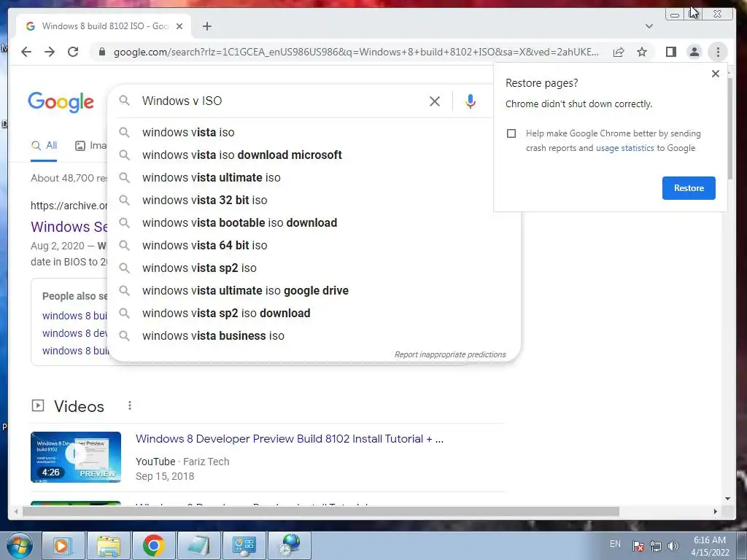Start voice search with the microphone icon
Image resolution: width=747 pixels, height=560 pixels.
pyautogui.click(x=471, y=101)
